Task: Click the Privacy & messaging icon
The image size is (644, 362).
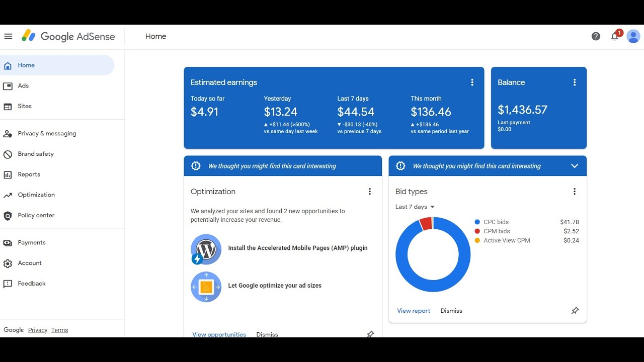Action: pyautogui.click(x=8, y=134)
